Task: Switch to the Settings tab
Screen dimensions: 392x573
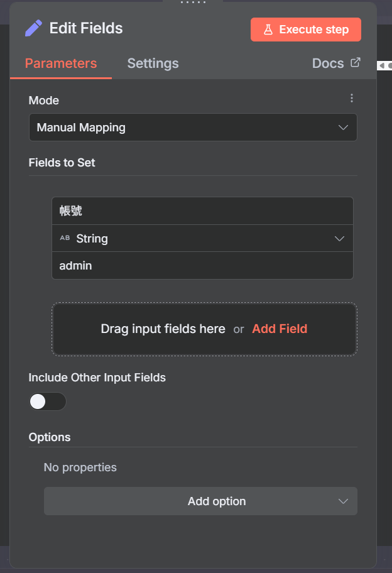Action: tap(153, 63)
